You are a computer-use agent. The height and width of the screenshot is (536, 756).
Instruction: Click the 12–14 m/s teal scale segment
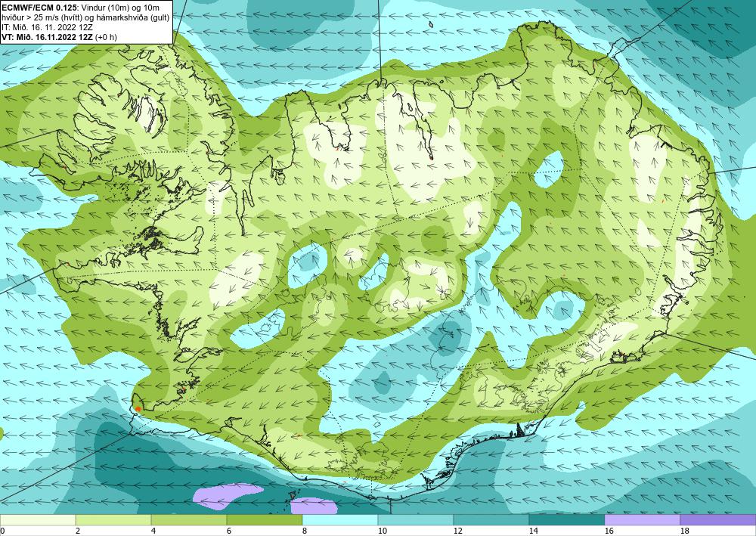(x=491, y=520)
